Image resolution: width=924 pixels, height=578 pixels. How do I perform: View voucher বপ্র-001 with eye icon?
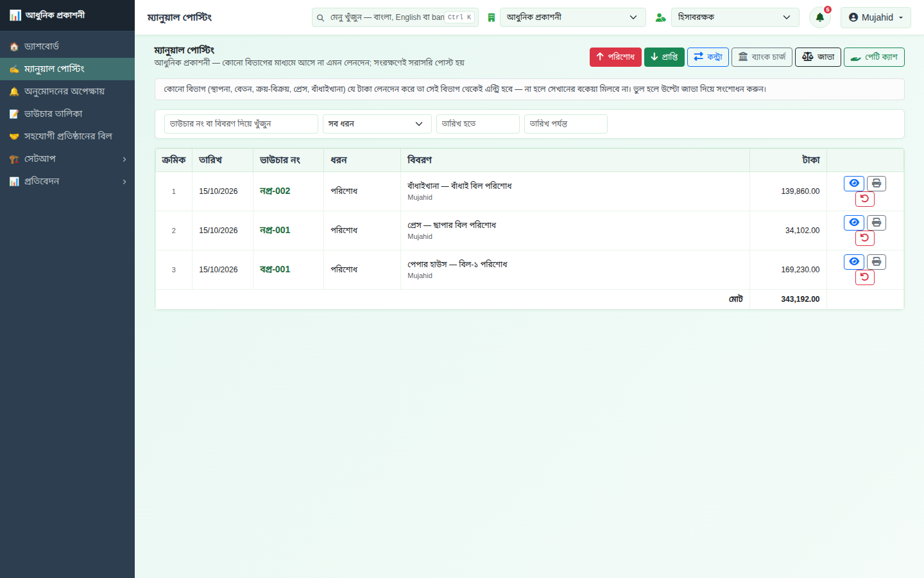click(x=853, y=262)
